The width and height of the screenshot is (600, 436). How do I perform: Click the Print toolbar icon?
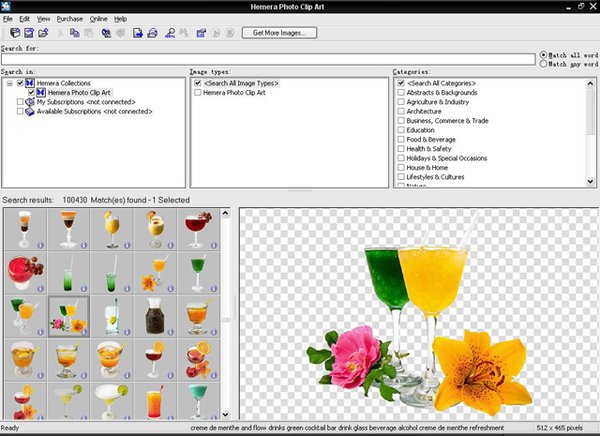click(152, 33)
